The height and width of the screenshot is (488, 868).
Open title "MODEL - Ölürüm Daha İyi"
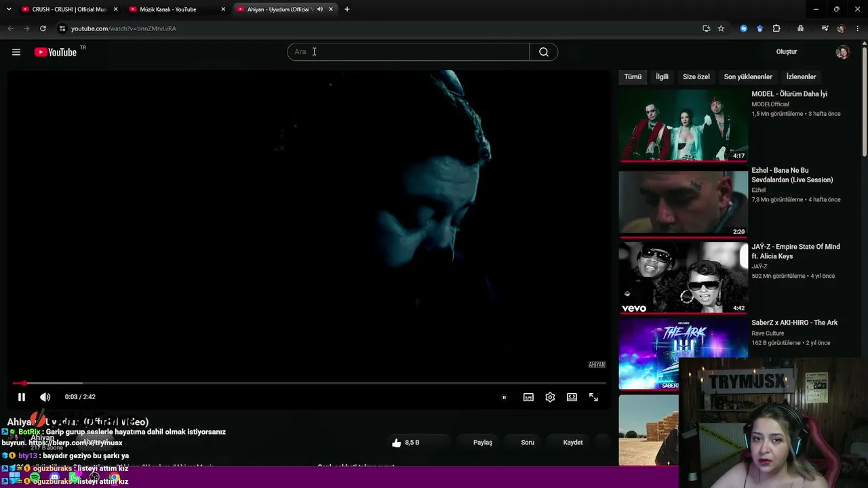789,94
